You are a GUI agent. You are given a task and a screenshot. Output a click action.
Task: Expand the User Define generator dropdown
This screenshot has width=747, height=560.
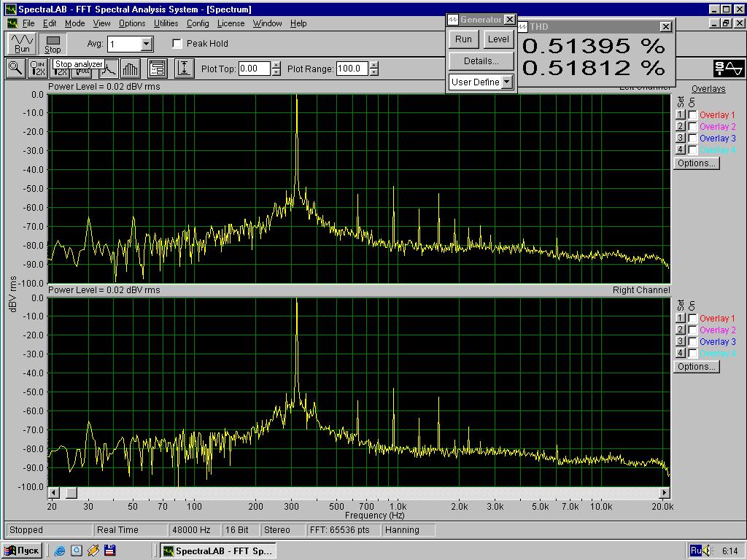click(507, 82)
